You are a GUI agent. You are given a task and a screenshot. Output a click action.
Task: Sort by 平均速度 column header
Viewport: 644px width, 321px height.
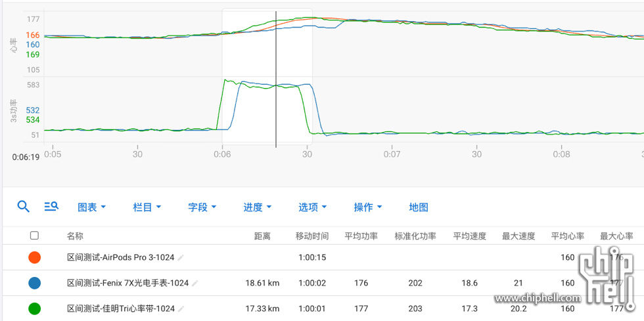pyautogui.click(x=470, y=236)
